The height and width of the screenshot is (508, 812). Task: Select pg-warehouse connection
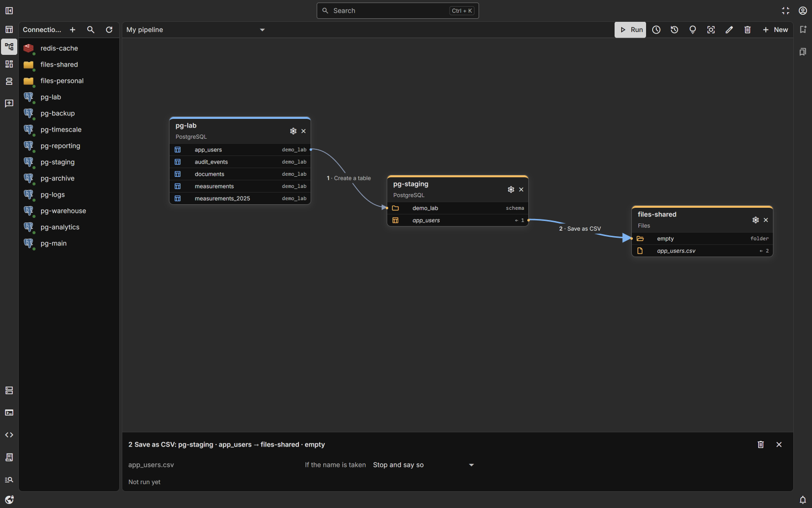[x=69, y=211]
